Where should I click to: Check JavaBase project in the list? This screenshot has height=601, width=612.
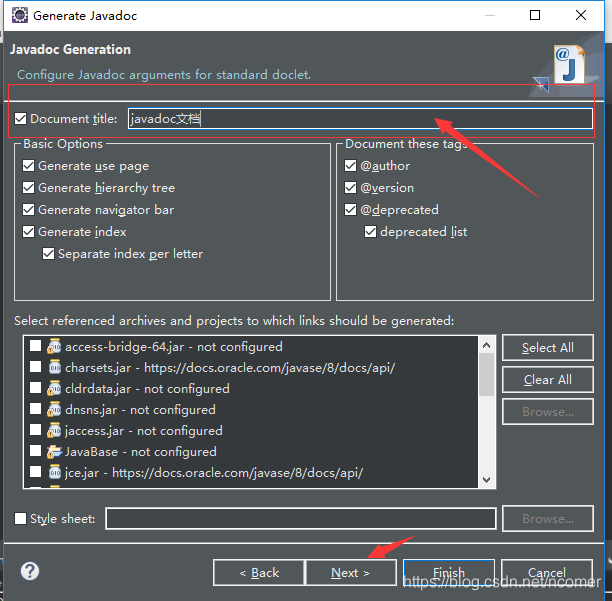(x=36, y=451)
